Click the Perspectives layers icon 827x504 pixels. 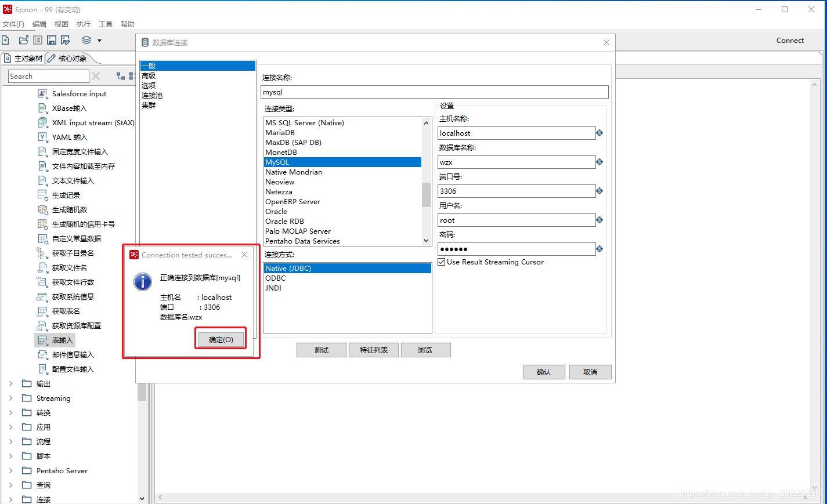[86, 40]
